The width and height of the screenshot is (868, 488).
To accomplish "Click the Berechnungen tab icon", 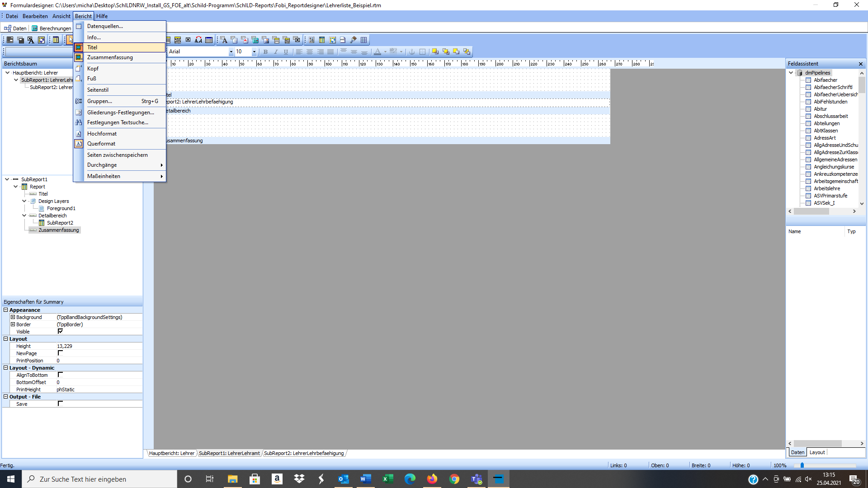I will pos(35,28).
